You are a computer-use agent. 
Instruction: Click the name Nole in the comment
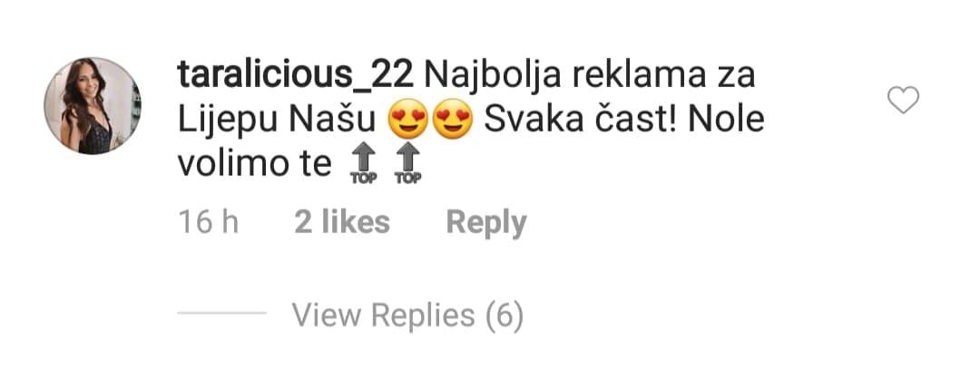coord(726,120)
